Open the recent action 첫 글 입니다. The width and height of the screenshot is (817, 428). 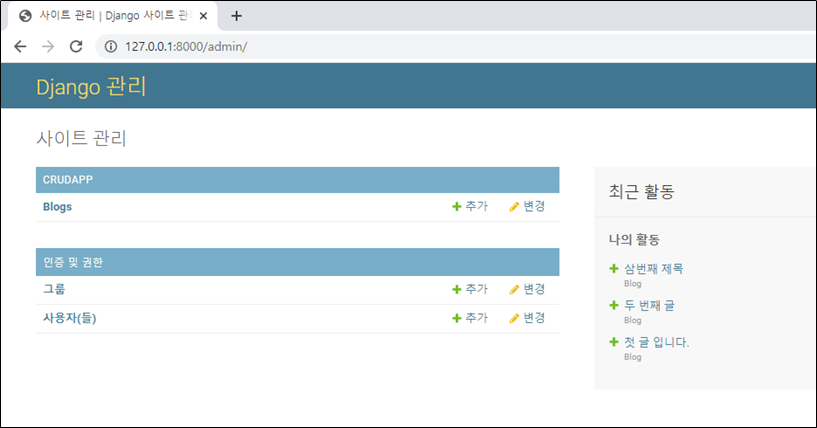click(x=657, y=343)
